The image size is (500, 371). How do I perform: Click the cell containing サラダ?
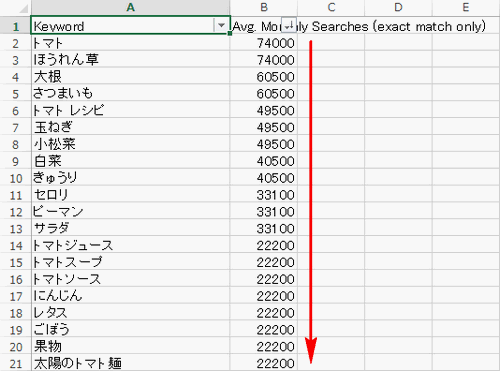click(x=130, y=229)
